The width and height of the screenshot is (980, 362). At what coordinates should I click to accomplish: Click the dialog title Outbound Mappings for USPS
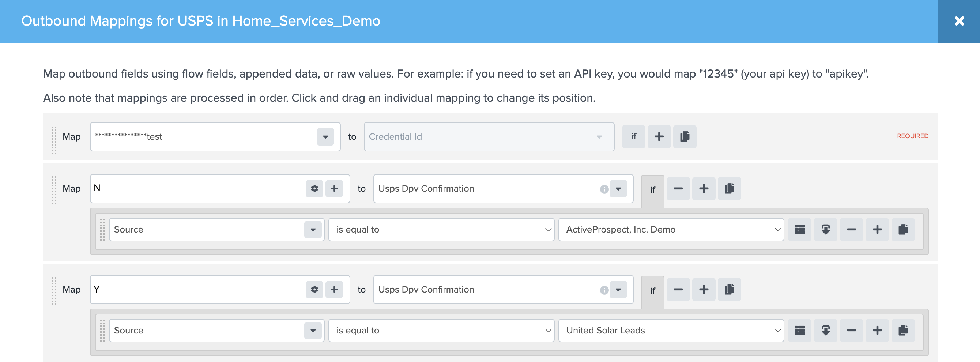point(200,21)
